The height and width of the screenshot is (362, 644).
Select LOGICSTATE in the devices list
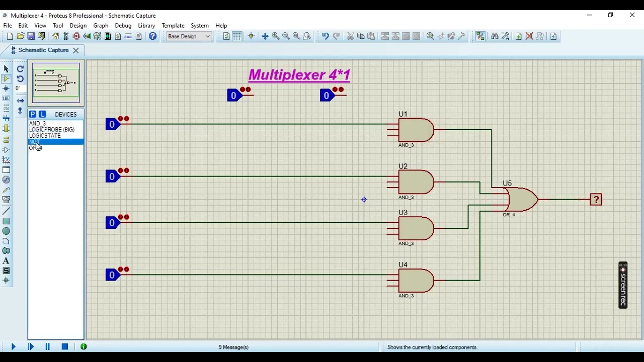tap(45, 136)
